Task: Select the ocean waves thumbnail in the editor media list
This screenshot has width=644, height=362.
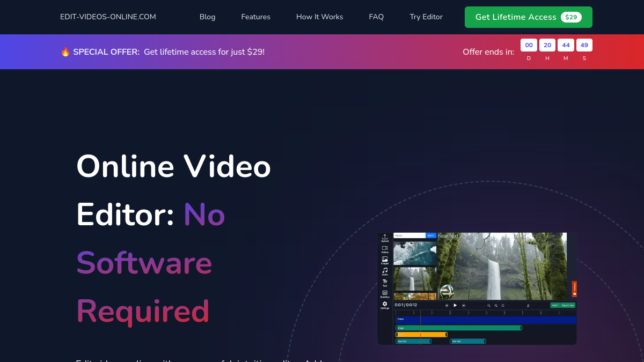Action: click(x=415, y=253)
